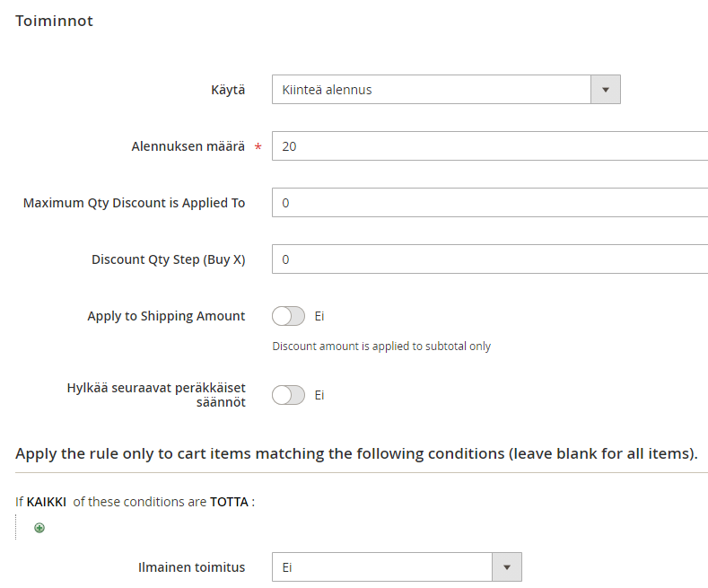Image resolution: width=708 pixels, height=588 pixels.
Task: Click 'Ei' label beside the Hylkää toggle
Action: (319, 395)
